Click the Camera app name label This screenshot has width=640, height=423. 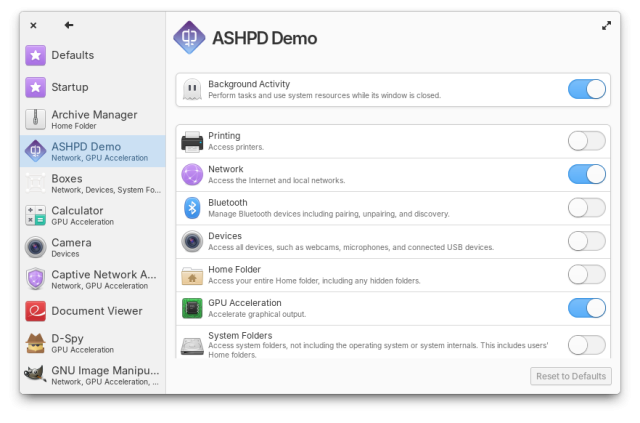coord(71,243)
